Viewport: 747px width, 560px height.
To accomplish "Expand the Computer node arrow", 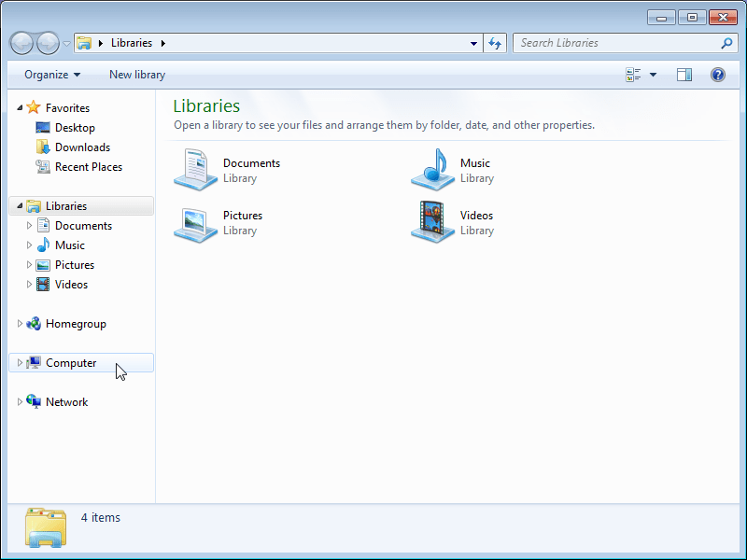I will tap(20, 362).
